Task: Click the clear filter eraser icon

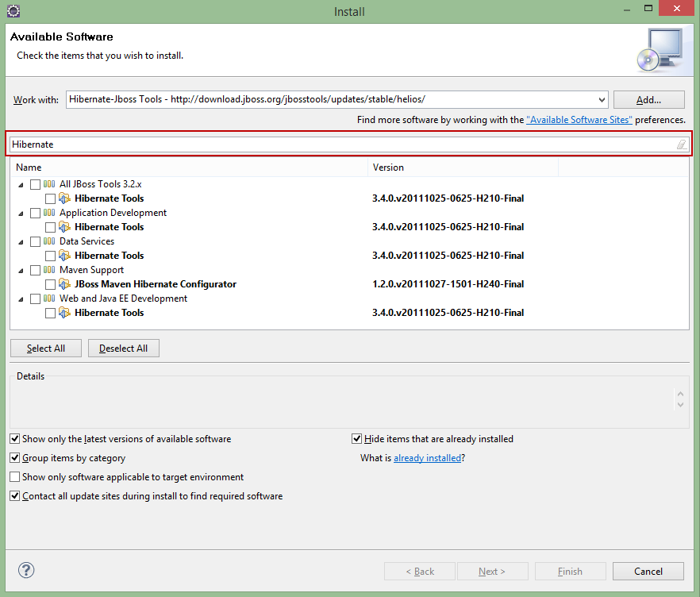Action: [x=681, y=144]
